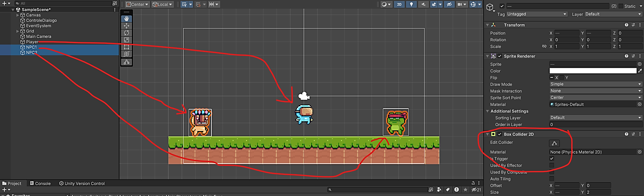Screen dimensions: 644x196
Task: Select Main Camera in the hierarchy
Action: click(x=39, y=37)
